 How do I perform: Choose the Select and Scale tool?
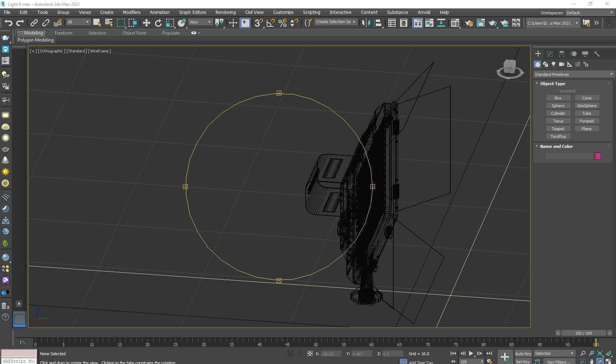coord(170,23)
